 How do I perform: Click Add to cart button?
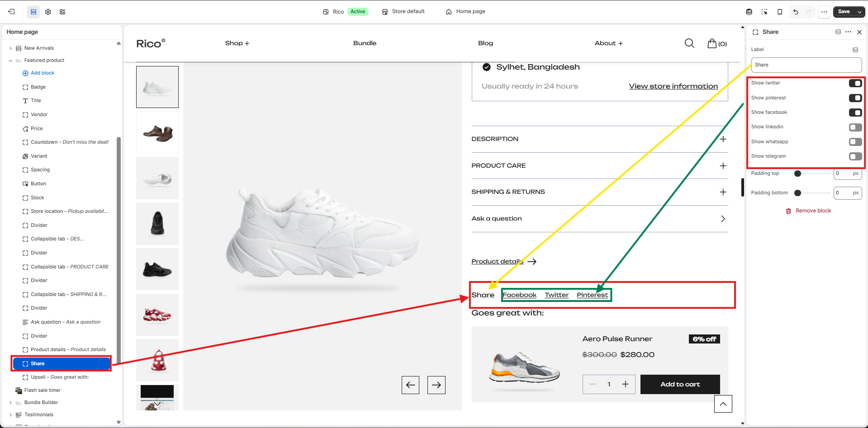click(x=680, y=384)
